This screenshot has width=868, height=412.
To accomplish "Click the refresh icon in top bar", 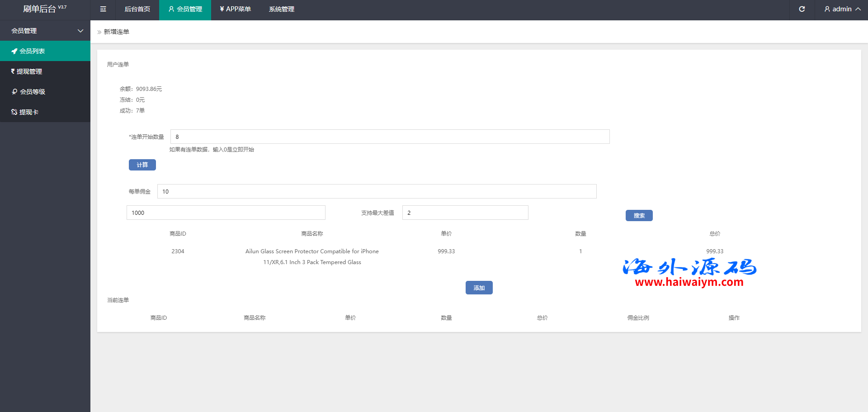I will tap(802, 9).
